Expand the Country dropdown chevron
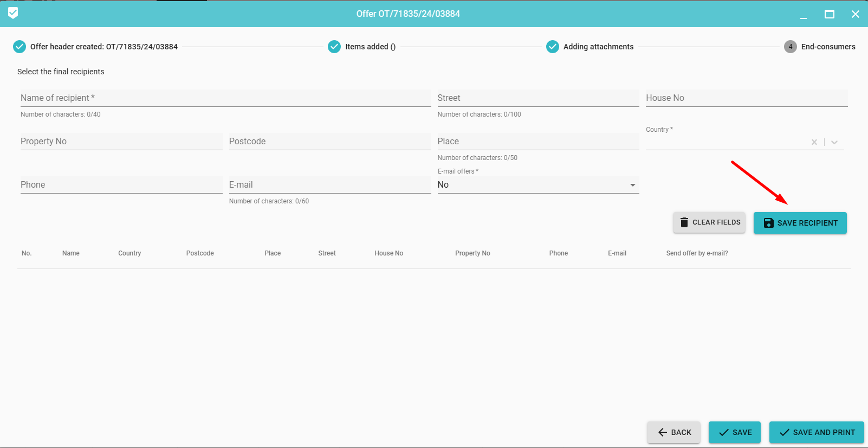The image size is (868, 448). tap(834, 142)
